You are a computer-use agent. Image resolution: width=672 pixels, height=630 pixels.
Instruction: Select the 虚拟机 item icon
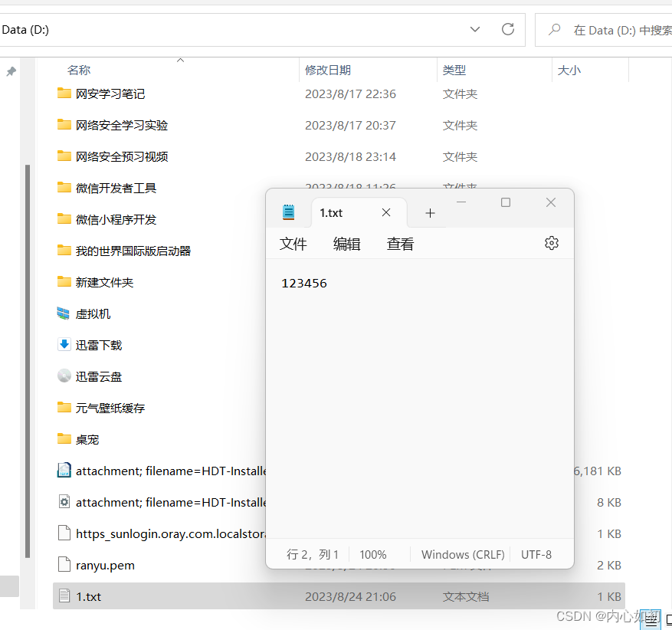pos(64,313)
